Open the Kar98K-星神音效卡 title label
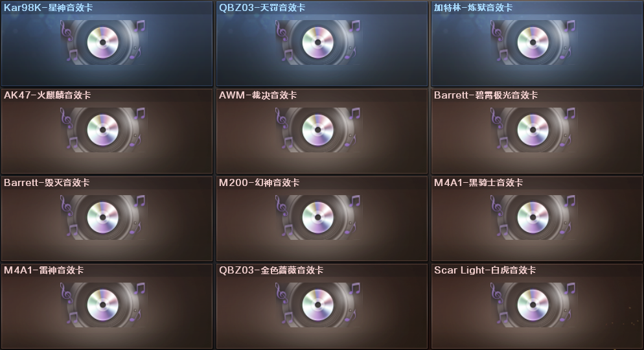This screenshot has width=644, height=350. click(x=49, y=7)
